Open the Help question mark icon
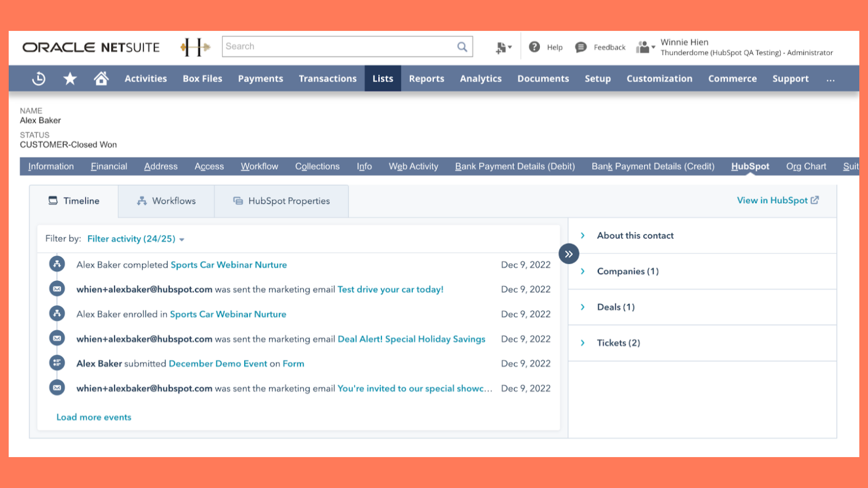The width and height of the screenshot is (868, 488). pyautogui.click(x=534, y=47)
